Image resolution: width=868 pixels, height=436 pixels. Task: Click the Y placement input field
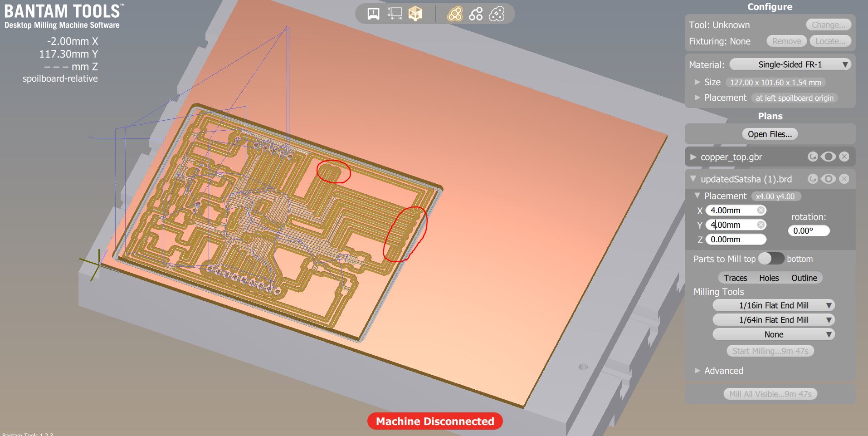[736, 225]
